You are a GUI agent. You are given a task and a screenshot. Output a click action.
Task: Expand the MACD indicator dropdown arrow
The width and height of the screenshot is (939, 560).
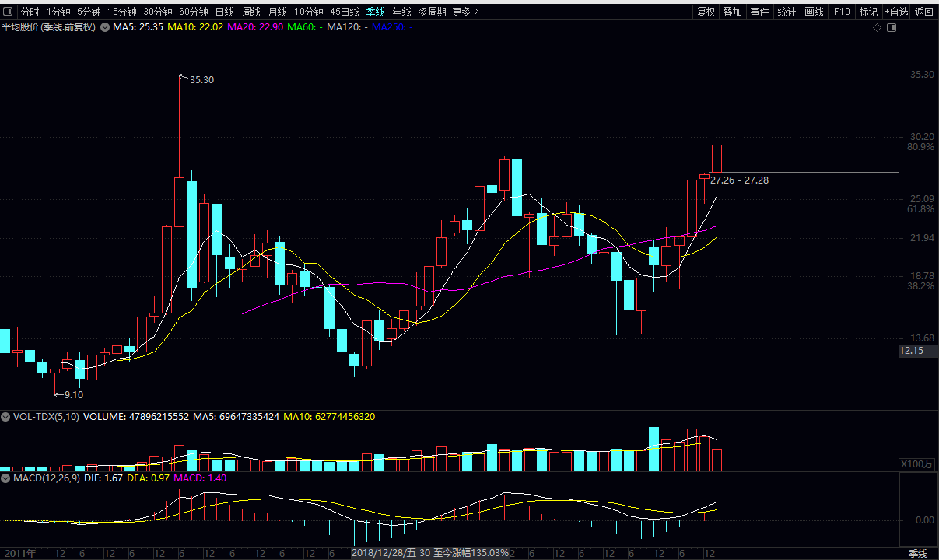click(5, 478)
